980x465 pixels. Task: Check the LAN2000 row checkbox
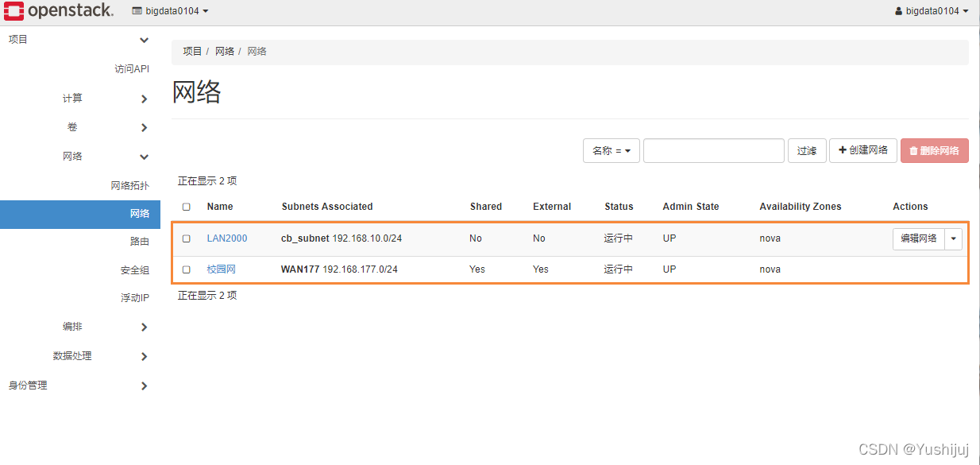(x=187, y=238)
